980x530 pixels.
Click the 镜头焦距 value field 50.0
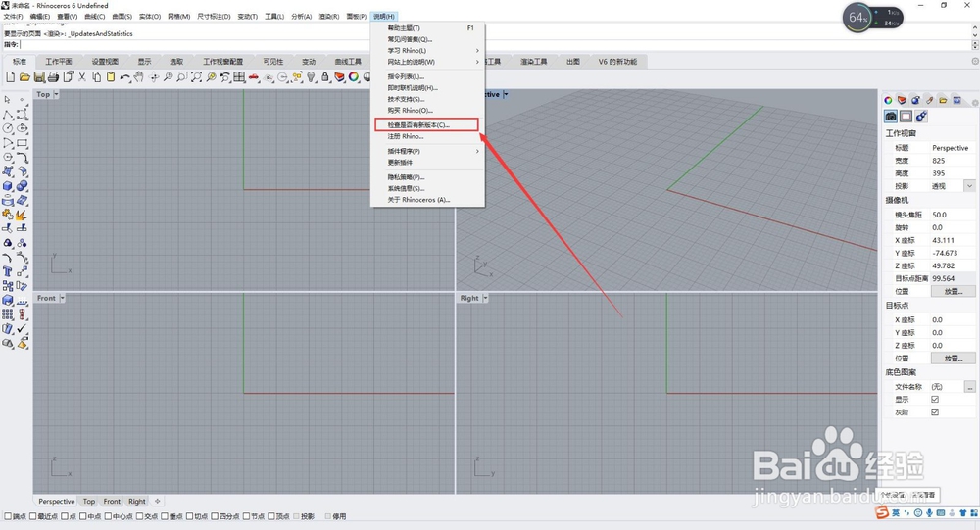[953, 215]
